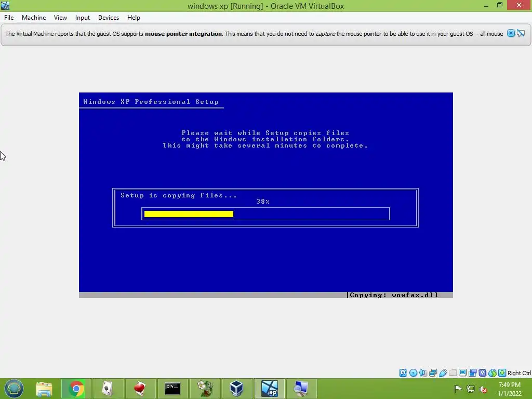532x399 pixels.
Task: Click the yellow setup progress bar
Action: point(189,214)
